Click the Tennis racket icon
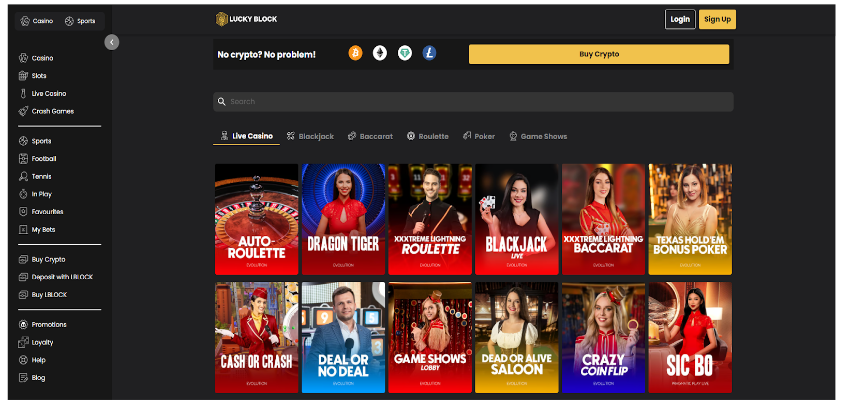Viewport: 851px width, 402px height. point(23,176)
